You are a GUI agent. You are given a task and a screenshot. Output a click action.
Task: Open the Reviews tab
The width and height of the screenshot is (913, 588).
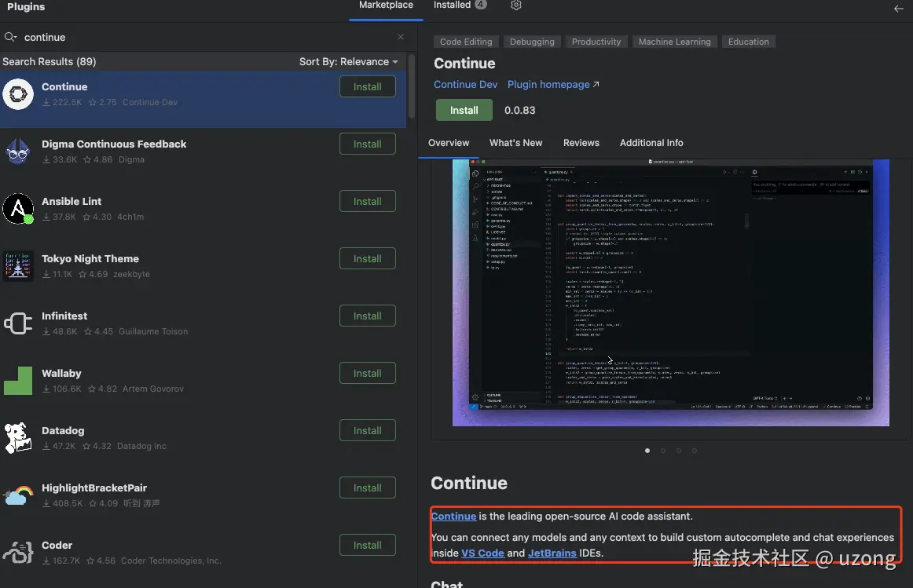pos(581,143)
